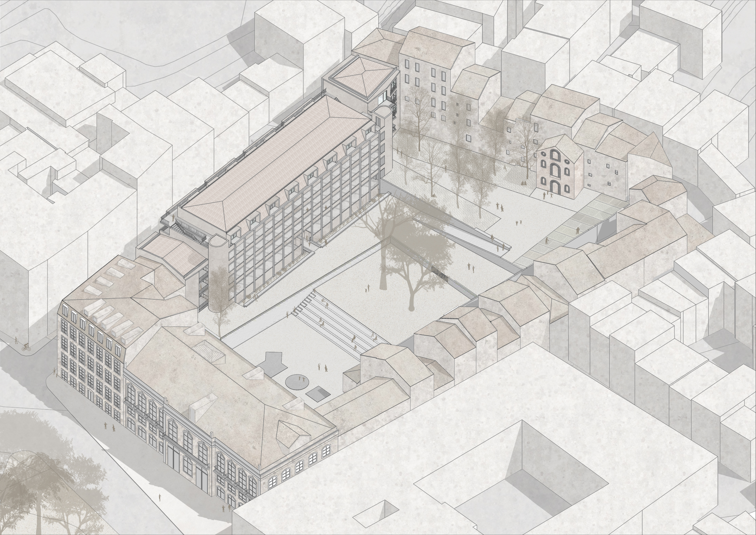Click the two pedestrians on the street sidewalk
The height and width of the screenshot is (535, 756).
point(109,427)
